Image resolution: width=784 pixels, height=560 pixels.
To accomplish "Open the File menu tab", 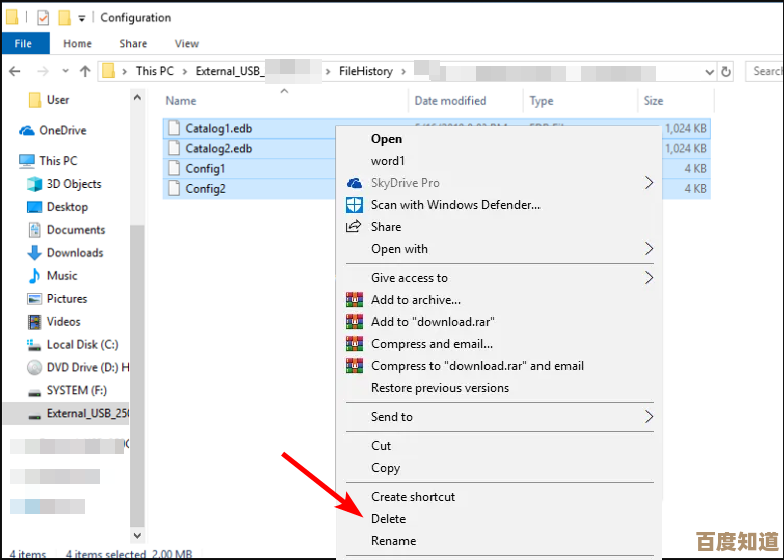I will (x=23, y=44).
